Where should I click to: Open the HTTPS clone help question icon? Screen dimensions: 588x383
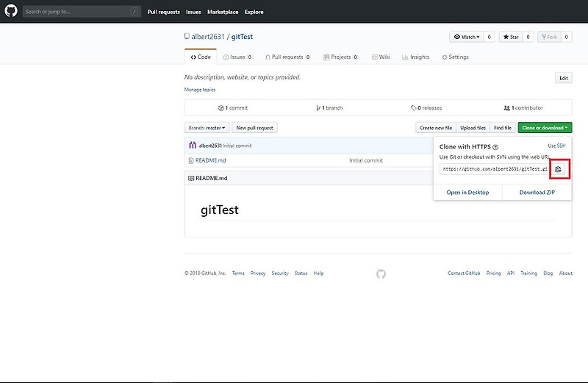tap(495, 147)
